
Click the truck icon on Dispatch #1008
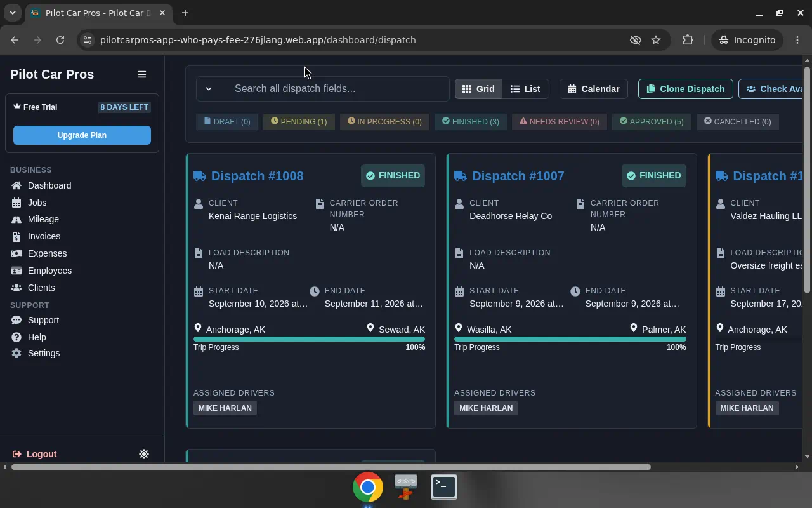point(200,176)
